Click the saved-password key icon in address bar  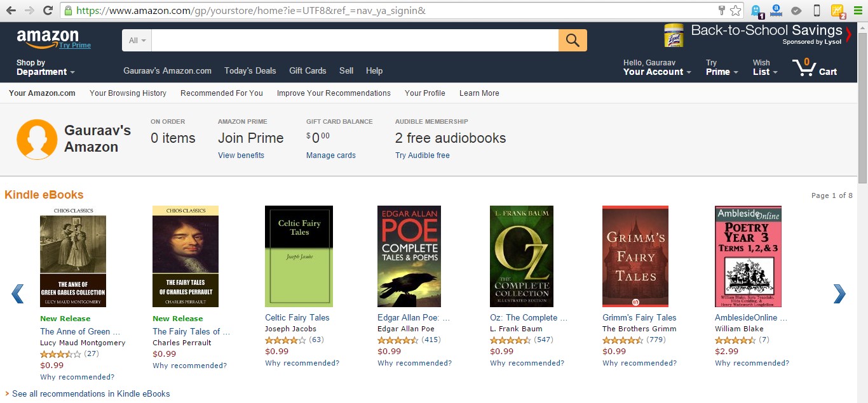721,11
